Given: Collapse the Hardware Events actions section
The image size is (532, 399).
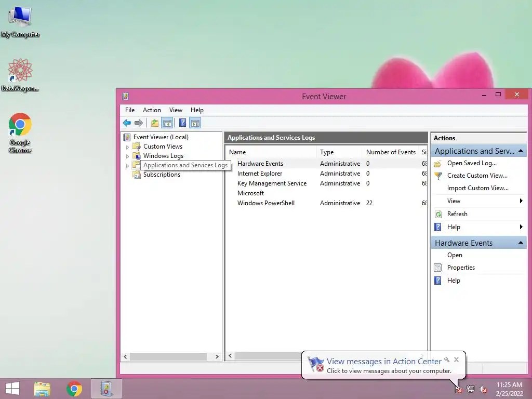Looking at the screenshot, I should [x=521, y=243].
